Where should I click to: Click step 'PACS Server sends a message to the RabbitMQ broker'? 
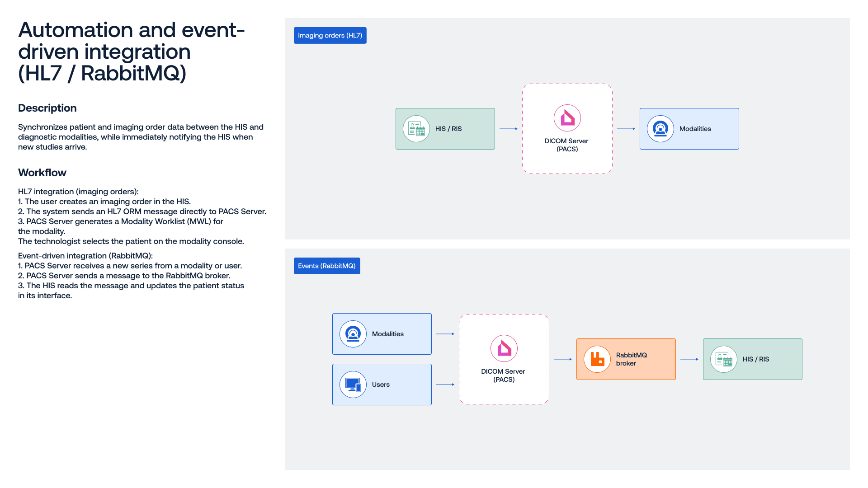click(x=124, y=276)
